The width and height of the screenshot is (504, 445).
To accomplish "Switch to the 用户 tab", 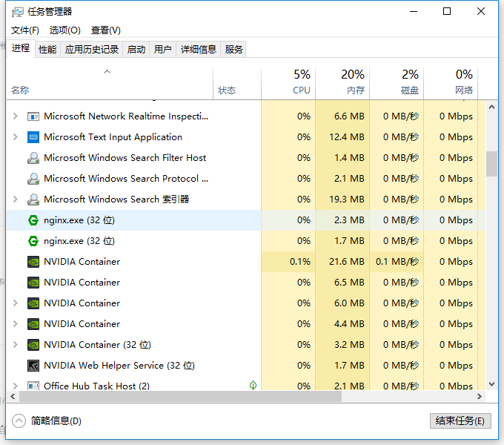I will 162,50.
